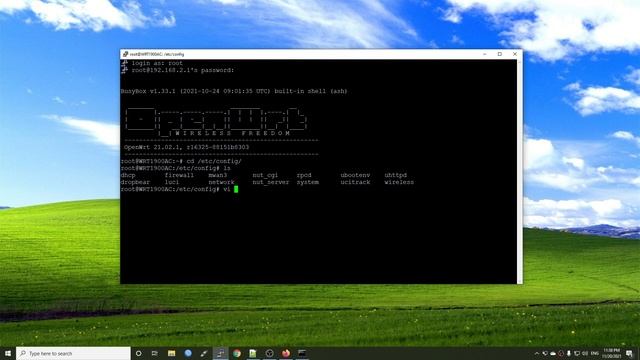Click the 'nut_cgi' file name in terminal
Screen dimensions: 640x360
coord(265,176)
